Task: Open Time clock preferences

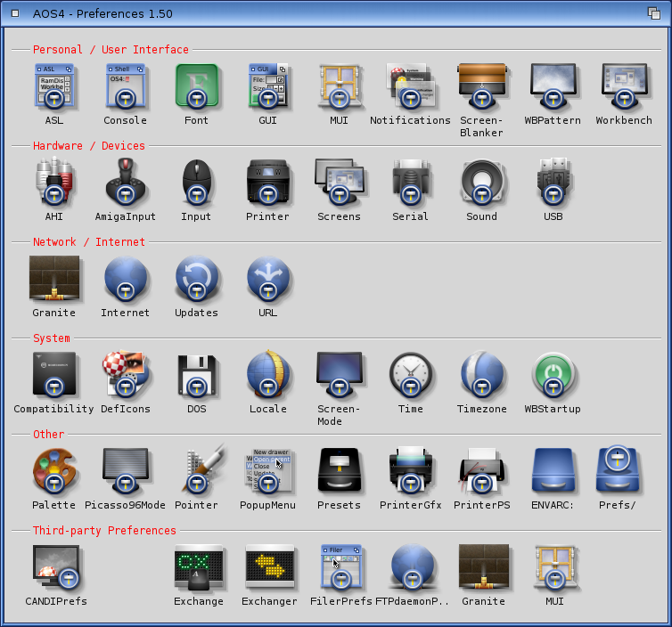Action: tap(411, 374)
